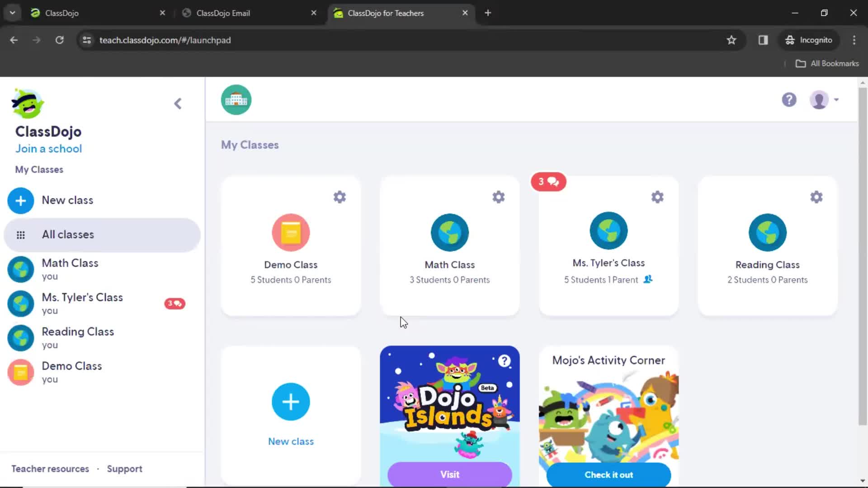
Task: Click the Join a school link
Action: click(49, 149)
